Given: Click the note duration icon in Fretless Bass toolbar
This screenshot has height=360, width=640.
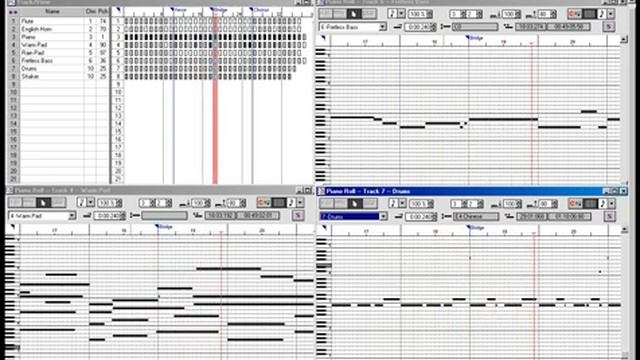Looking at the screenshot, I should coord(391,14).
